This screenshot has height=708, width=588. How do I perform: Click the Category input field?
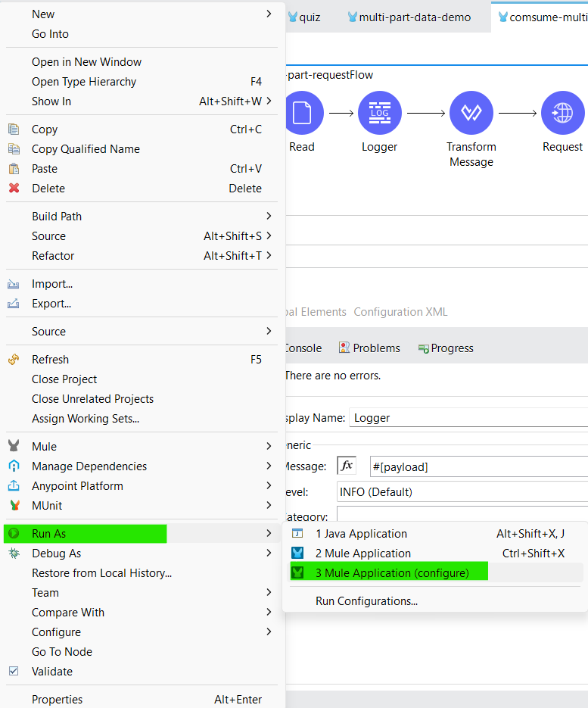tap(462, 514)
